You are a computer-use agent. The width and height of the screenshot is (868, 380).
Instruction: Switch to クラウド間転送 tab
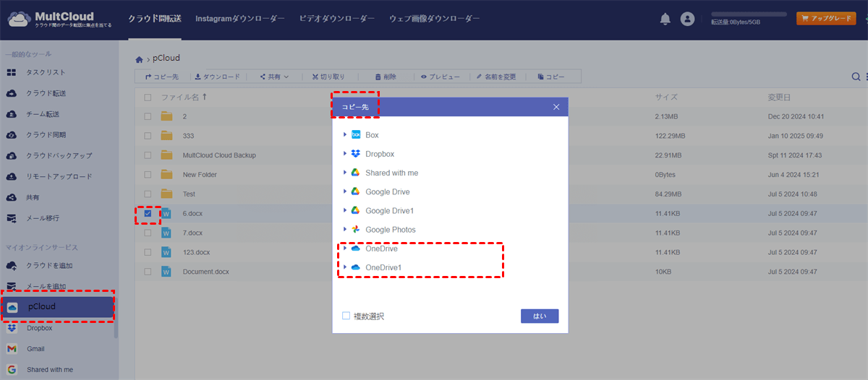154,19
